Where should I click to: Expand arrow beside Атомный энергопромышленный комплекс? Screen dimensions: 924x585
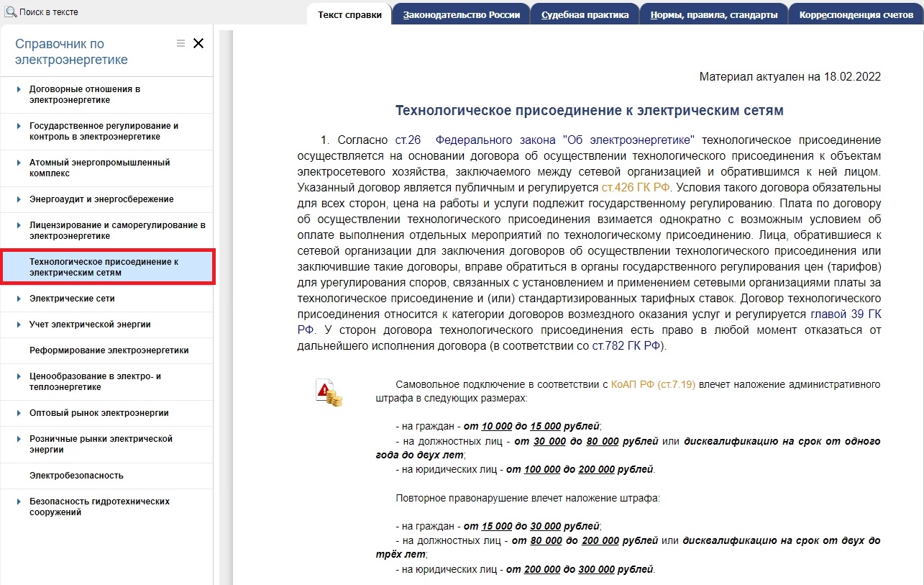click(19, 163)
